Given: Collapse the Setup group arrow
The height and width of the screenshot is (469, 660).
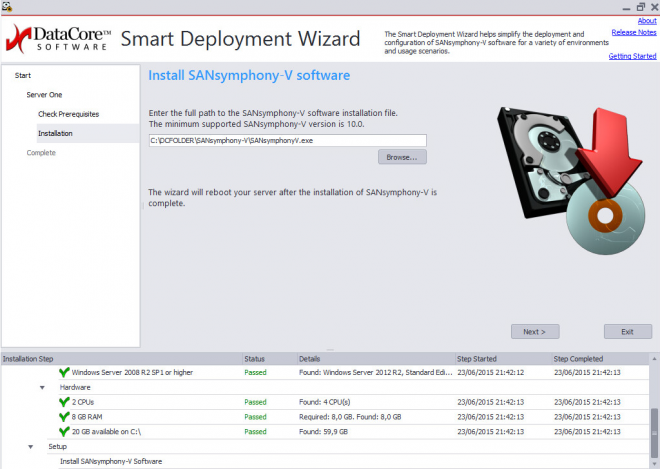Looking at the screenshot, I should pyautogui.click(x=30, y=447).
